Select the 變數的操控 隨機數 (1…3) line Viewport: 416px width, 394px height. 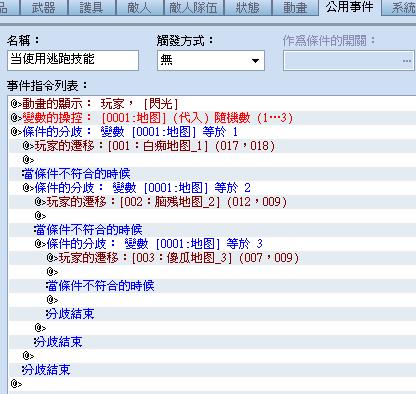(x=213, y=118)
